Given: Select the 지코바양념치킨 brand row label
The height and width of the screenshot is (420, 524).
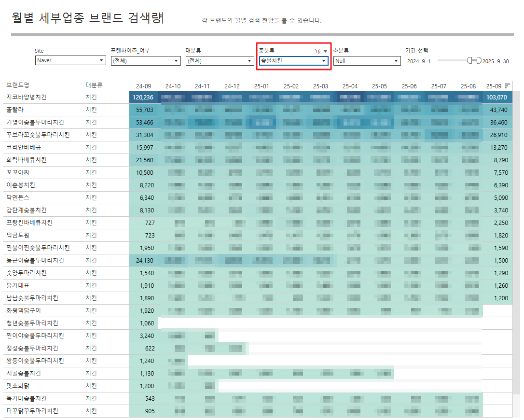Looking at the screenshot, I should [x=27, y=97].
